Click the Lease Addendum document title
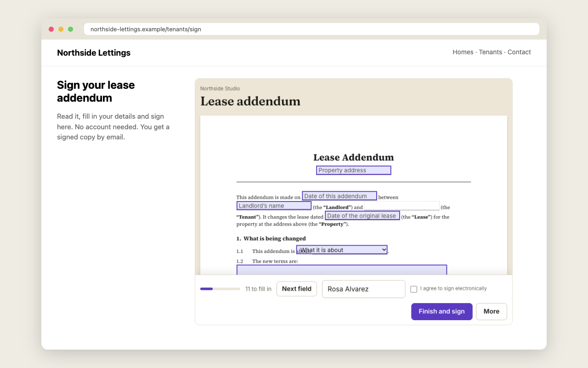The image size is (588, 368). 354,157
